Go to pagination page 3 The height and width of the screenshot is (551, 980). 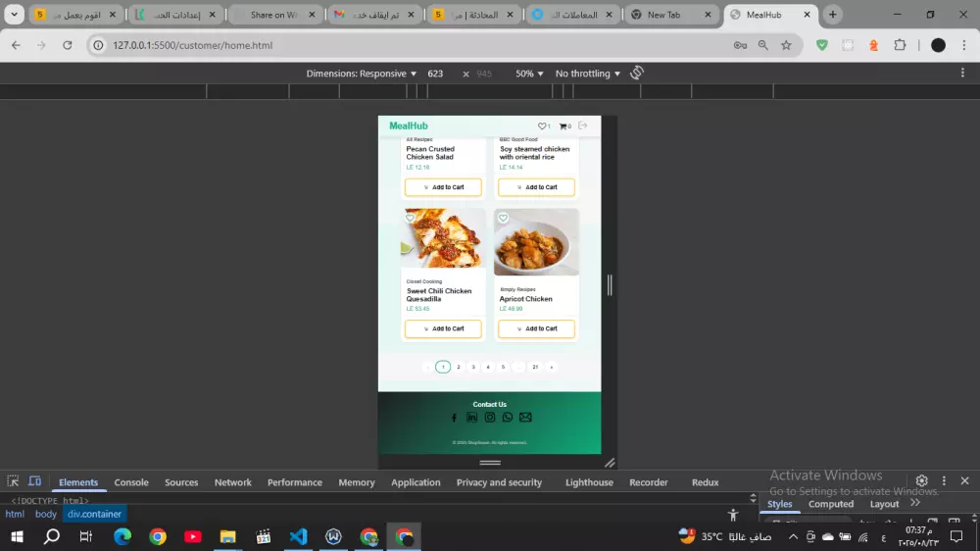pos(473,367)
